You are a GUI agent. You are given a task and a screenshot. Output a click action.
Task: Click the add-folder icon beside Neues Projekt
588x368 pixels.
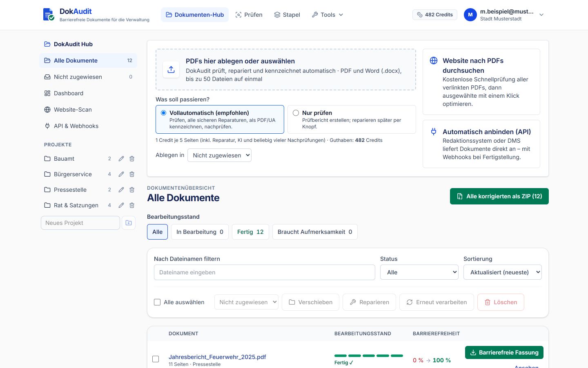(x=129, y=223)
